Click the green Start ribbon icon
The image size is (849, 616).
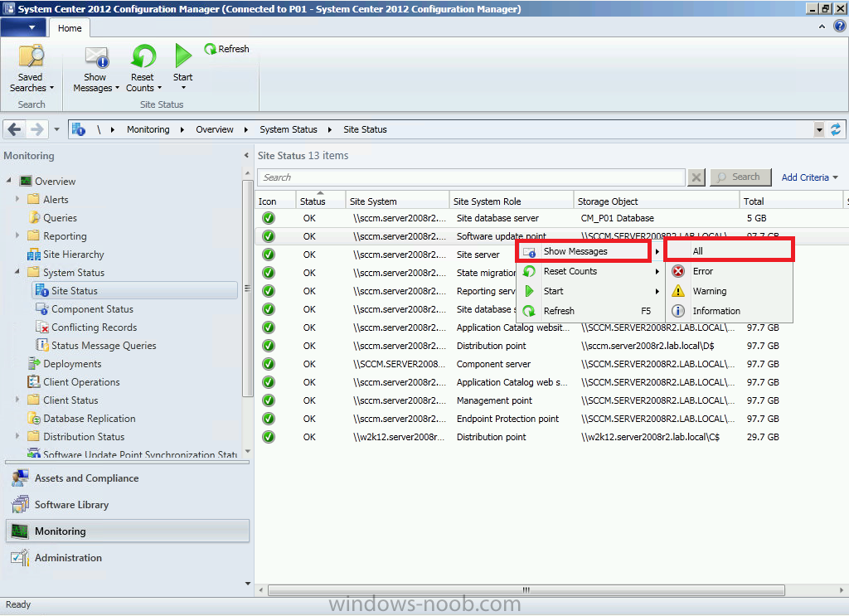tap(183, 56)
